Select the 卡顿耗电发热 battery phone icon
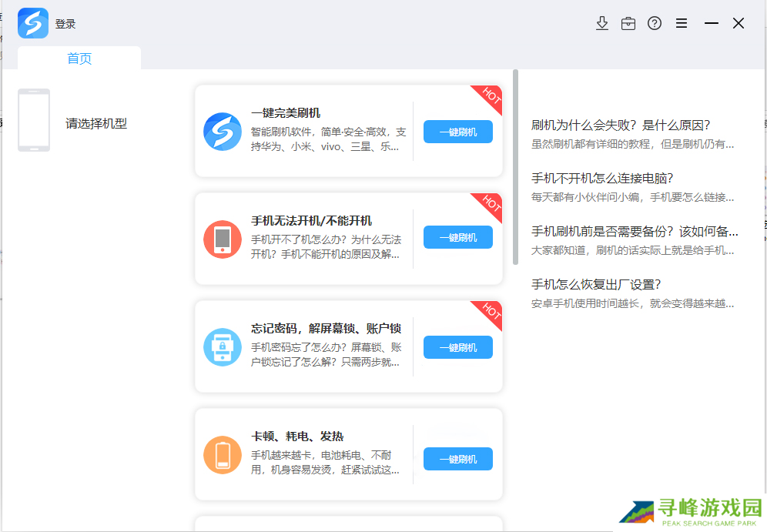 pyautogui.click(x=222, y=454)
